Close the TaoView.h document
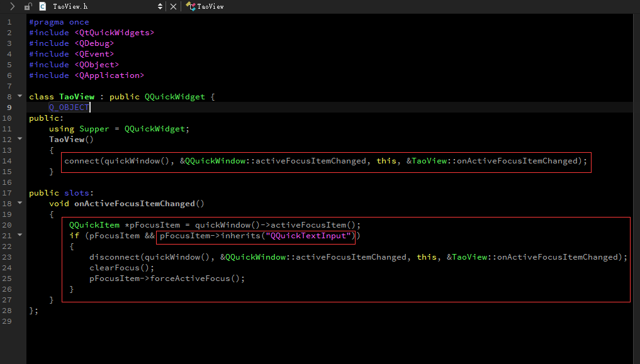The image size is (640, 364). click(174, 6)
